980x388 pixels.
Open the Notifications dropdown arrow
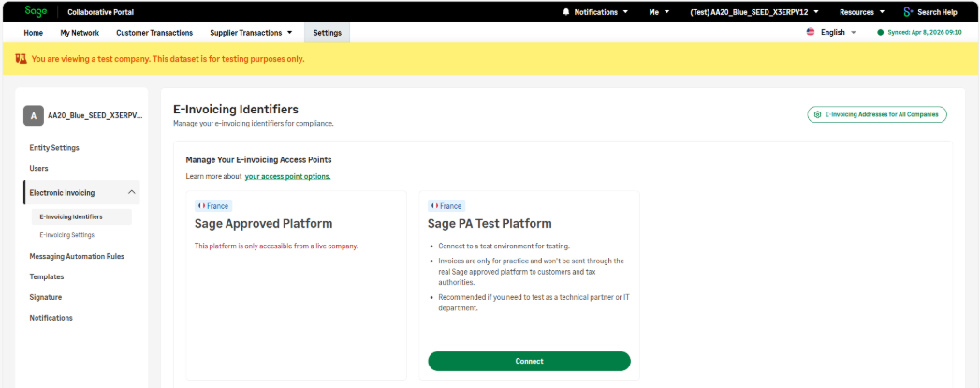(x=625, y=12)
